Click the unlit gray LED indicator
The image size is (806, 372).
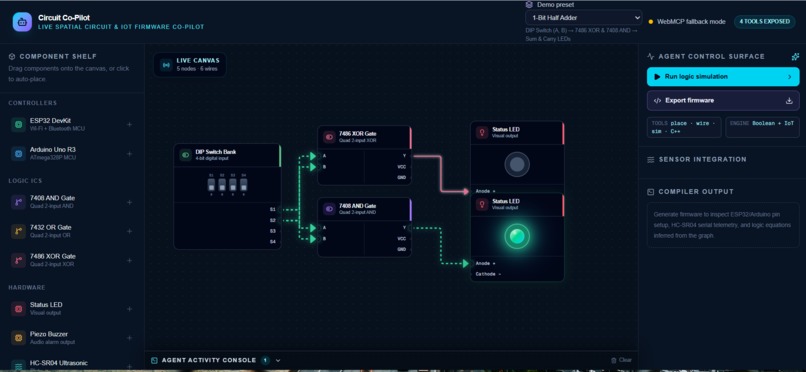pyautogui.click(x=517, y=164)
